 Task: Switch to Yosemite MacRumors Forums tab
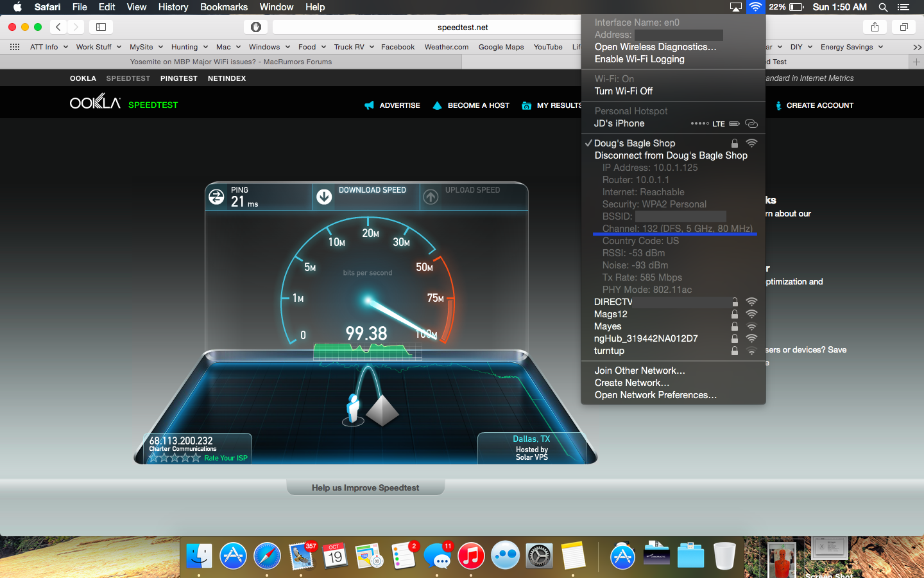231,62
